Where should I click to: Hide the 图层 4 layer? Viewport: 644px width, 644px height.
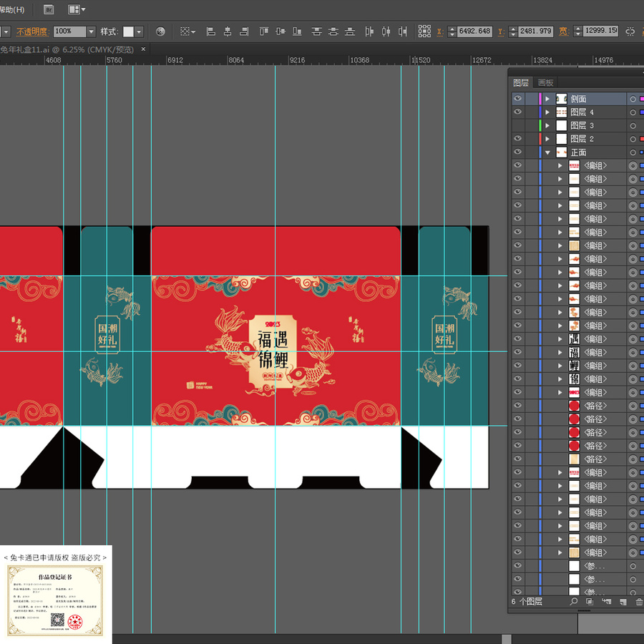coord(518,112)
